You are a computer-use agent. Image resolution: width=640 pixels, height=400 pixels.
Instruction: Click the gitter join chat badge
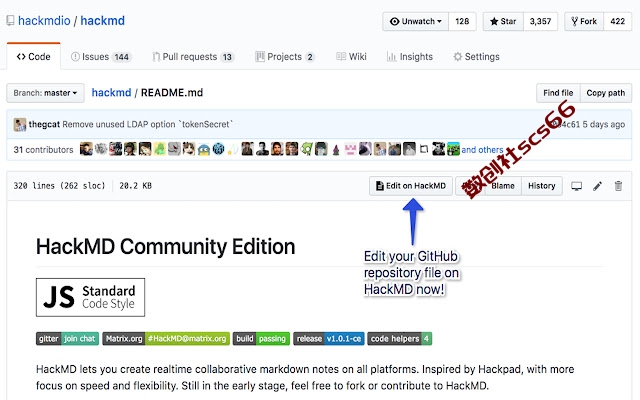(x=67, y=338)
